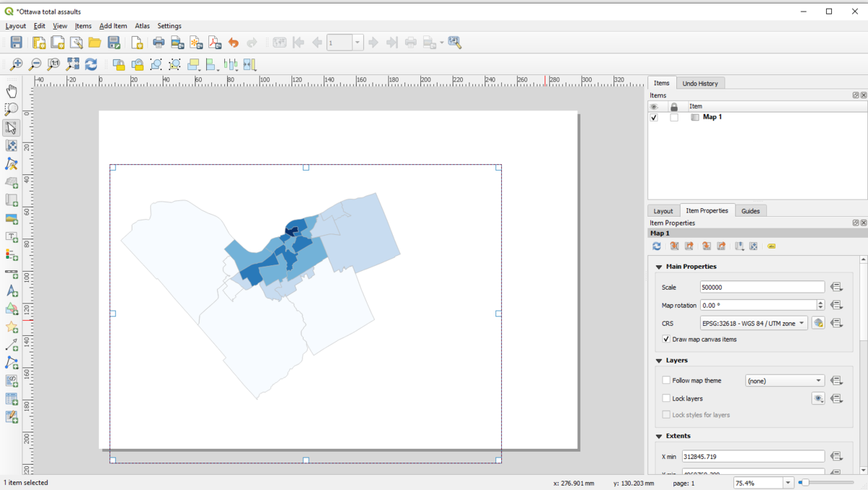
Task: Export the layout as PDF
Action: pos(215,42)
